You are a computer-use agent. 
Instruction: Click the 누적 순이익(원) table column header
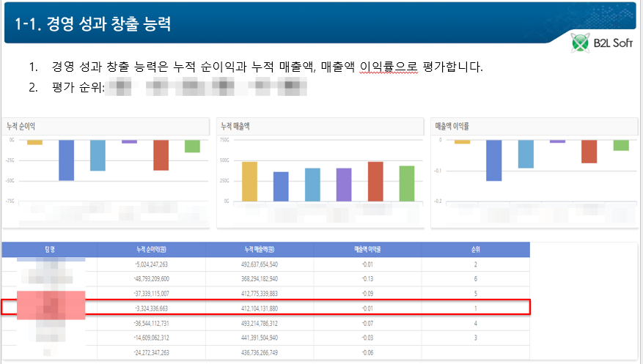(152, 250)
